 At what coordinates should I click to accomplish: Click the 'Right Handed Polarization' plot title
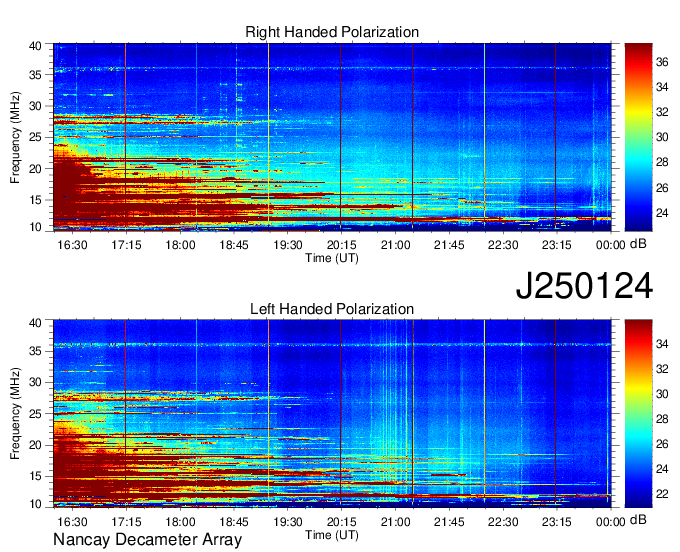click(332, 32)
